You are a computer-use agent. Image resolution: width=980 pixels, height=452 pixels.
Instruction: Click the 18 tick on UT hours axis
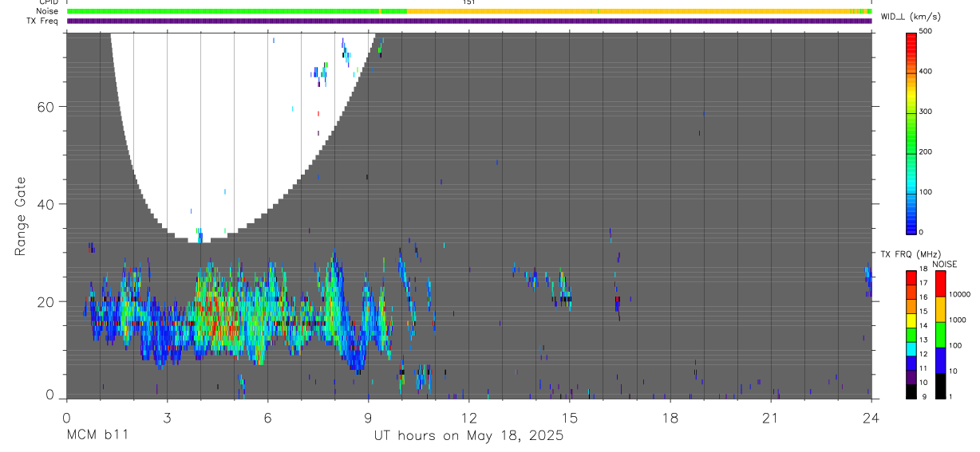670,418
